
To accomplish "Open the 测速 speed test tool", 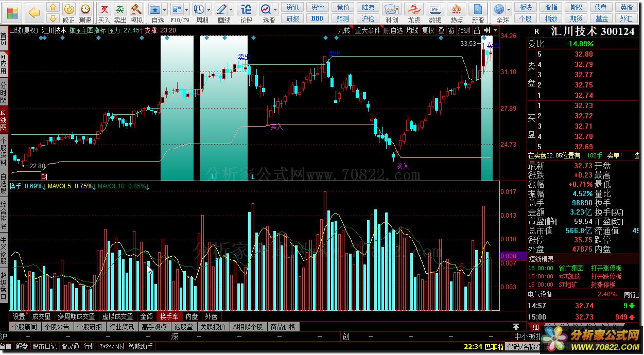I will 85,13.
